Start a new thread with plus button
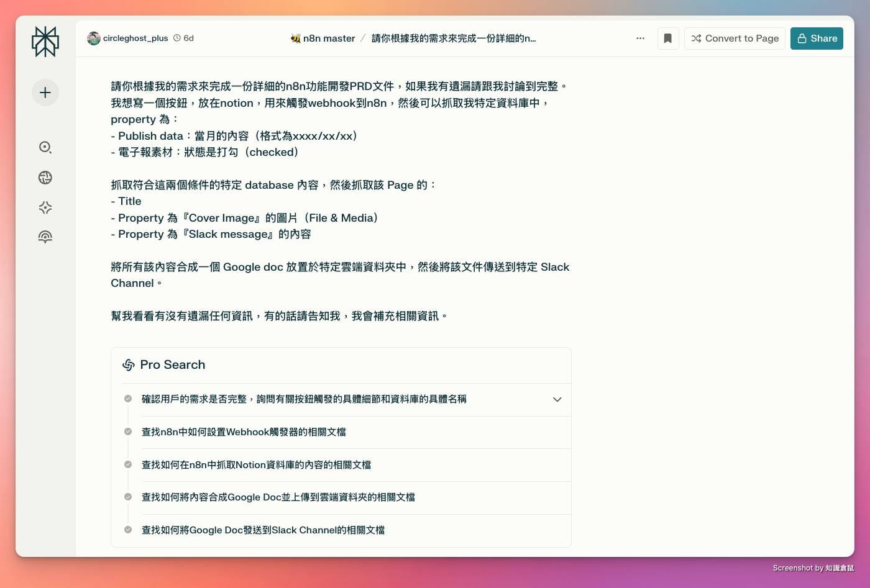The width and height of the screenshot is (870, 588). click(45, 93)
